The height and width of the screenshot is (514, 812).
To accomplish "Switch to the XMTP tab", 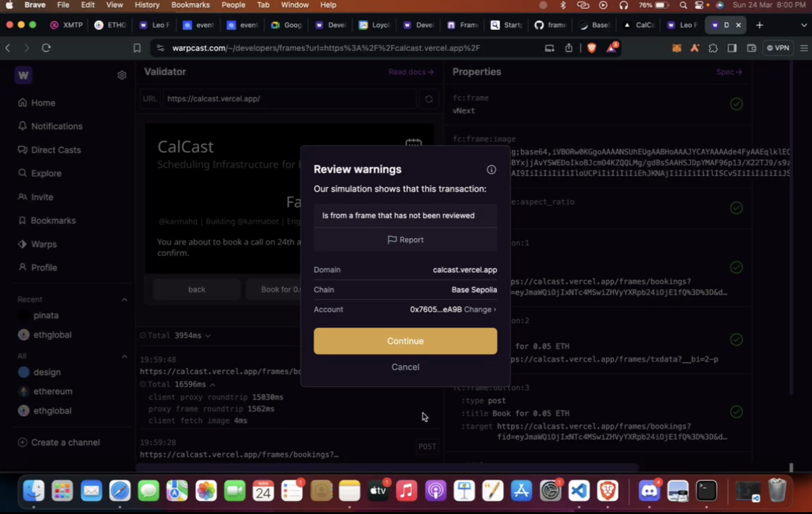I will tap(67, 25).
